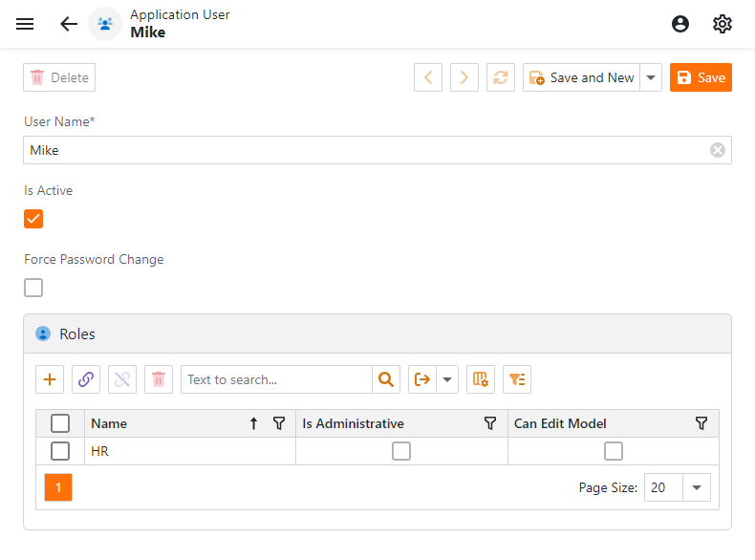This screenshot has width=755, height=560.
Task: Click the roles search text box
Action: point(276,379)
